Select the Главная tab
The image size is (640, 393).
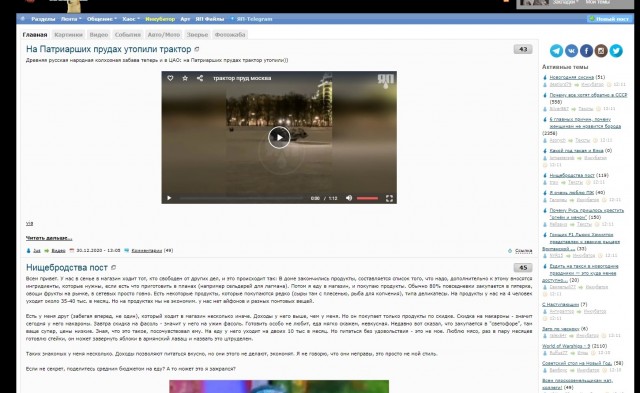coord(35,35)
